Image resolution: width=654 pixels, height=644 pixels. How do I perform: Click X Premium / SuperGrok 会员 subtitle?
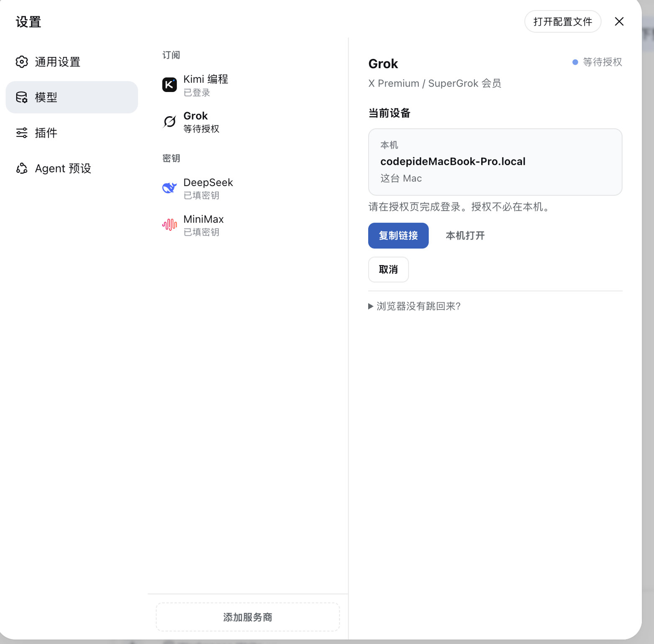[x=434, y=83]
